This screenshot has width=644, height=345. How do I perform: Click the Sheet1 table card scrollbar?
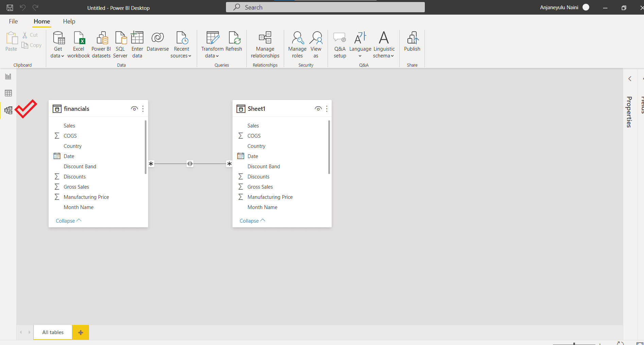tap(329, 147)
